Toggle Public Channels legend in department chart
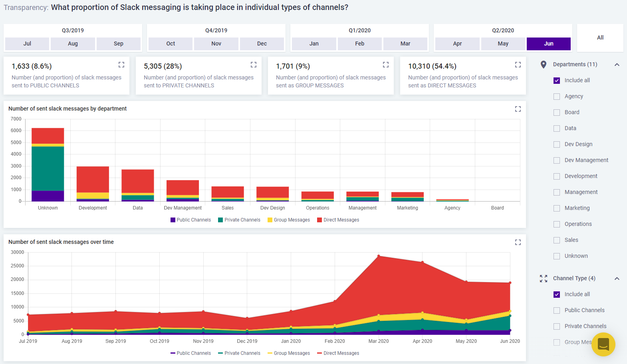This screenshot has width=627, height=364. click(190, 220)
